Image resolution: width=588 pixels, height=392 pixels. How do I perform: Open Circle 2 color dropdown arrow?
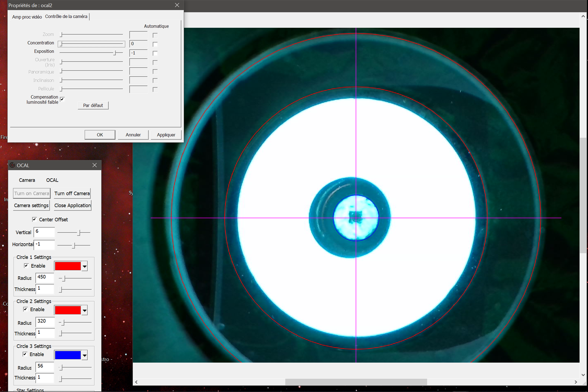(85, 310)
